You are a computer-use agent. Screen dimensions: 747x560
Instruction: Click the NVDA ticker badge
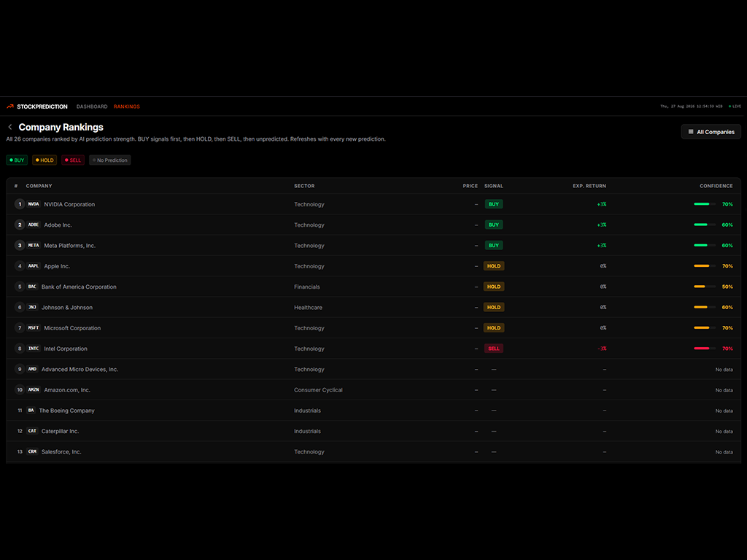click(34, 204)
